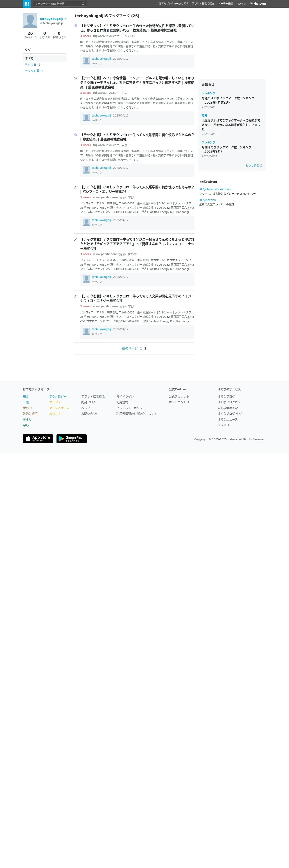
Task: Select the テクウヨ tag
Action: [31, 65]
